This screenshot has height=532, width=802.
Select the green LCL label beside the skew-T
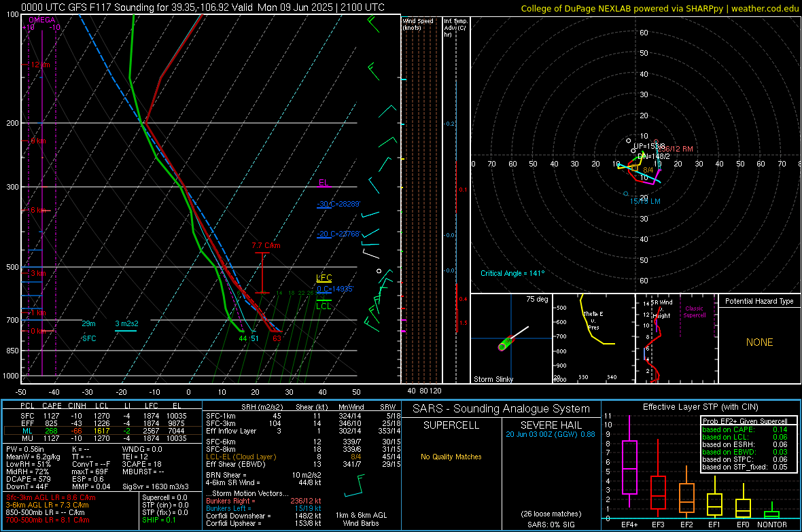324,306
